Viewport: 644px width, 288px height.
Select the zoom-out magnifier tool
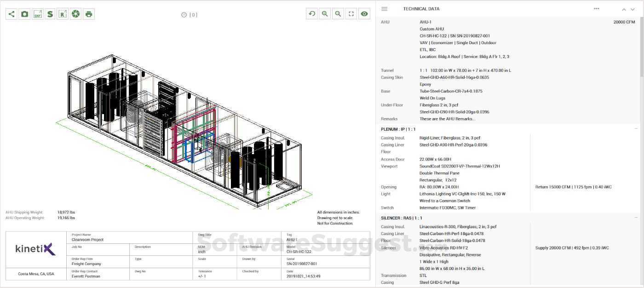pyautogui.click(x=338, y=14)
